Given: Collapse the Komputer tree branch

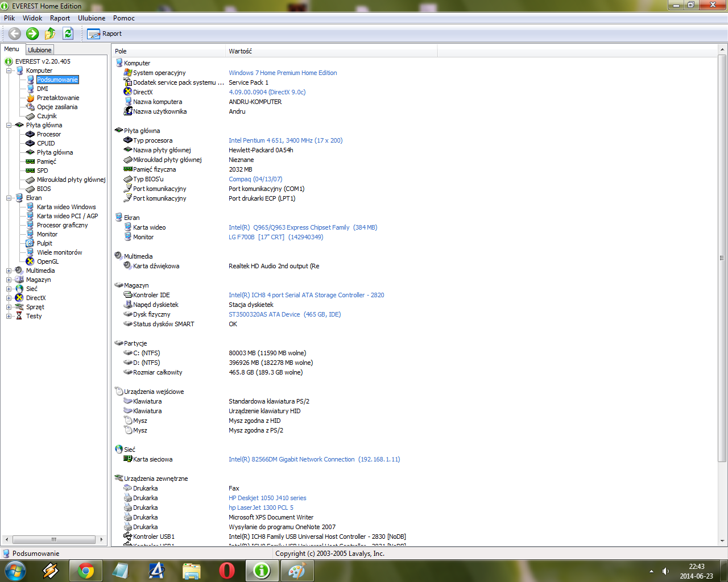Looking at the screenshot, I should pos(9,70).
